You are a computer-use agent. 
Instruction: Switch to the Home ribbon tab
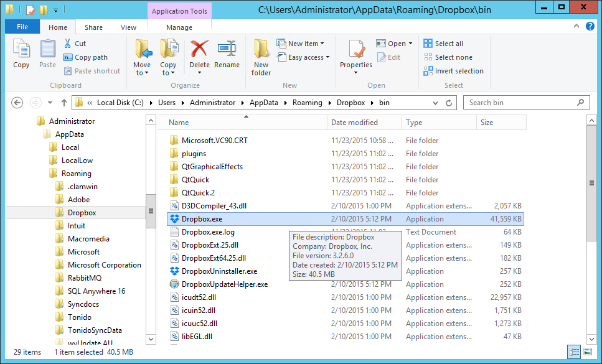click(x=58, y=27)
